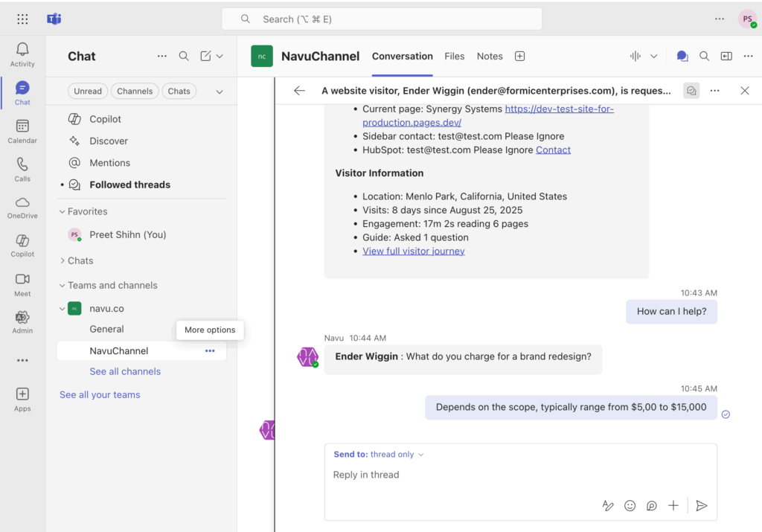The image size is (762, 532).
Task: Open the View full visitor journey link
Action: click(x=414, y=251)
